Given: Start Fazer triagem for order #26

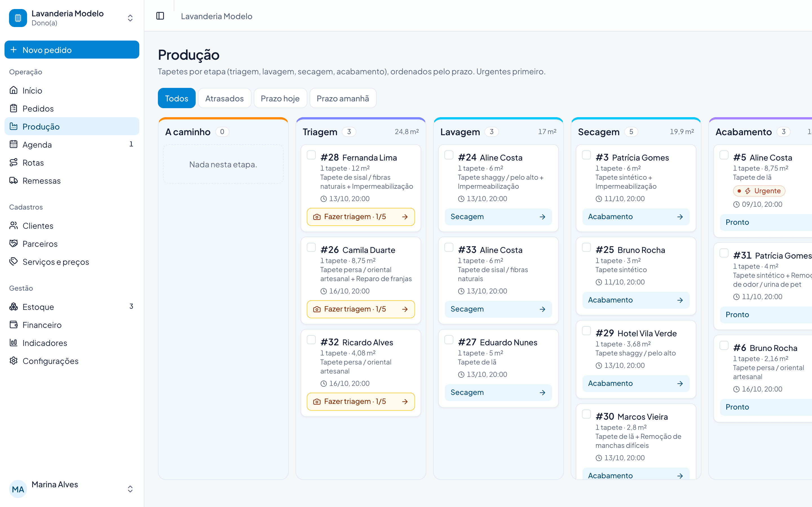Looking at the screenshot, I should (x=361, y=309).
